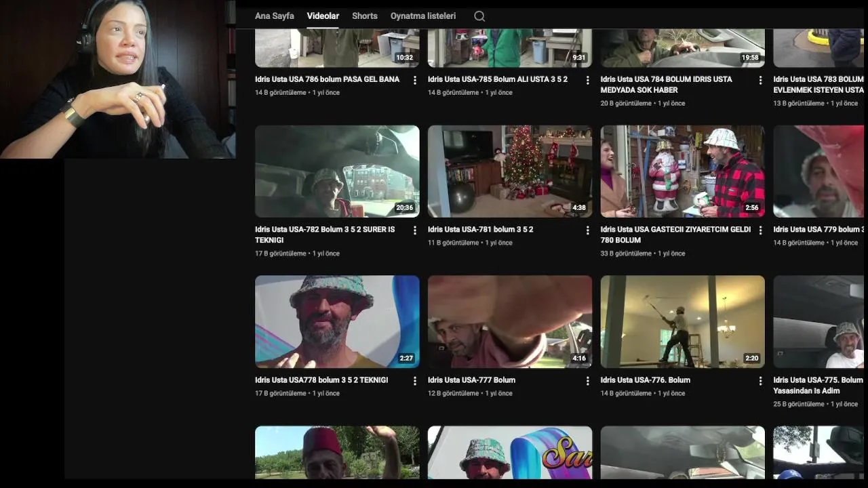Open title Idris Usta USA-781 bolum 3 5 2
The width and height of the screenshot is (868, 488).
pos(481,230)
